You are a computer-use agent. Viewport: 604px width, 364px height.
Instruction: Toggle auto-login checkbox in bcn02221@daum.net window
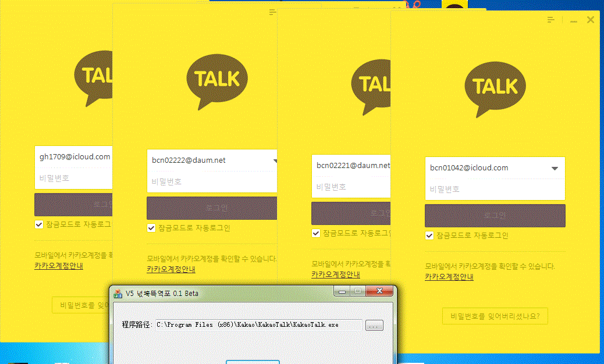click(316, 233)
